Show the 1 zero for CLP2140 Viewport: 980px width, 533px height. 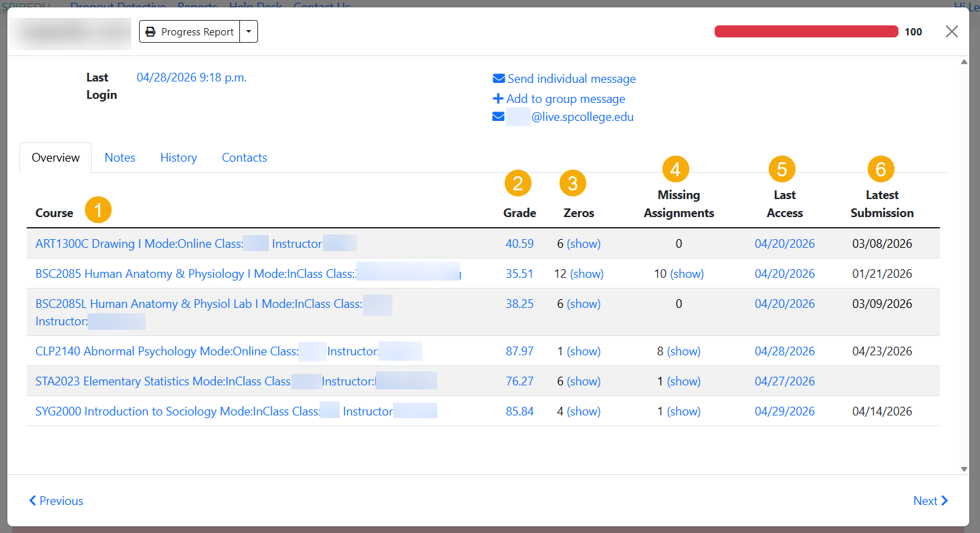[x=584, y=351]
